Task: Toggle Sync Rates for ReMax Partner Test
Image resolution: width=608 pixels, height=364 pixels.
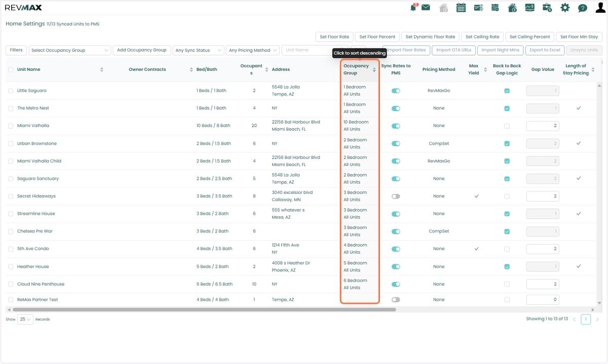Action: pos(396,300)
